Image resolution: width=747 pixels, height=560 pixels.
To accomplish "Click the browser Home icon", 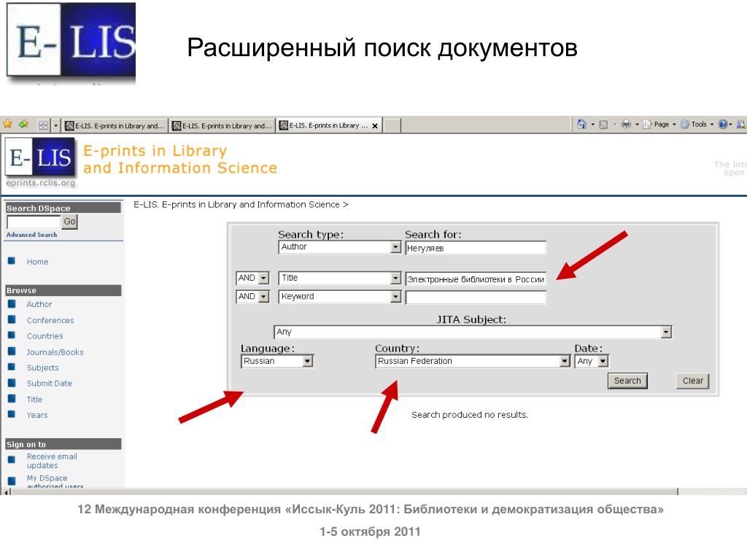I will (581, 124).
